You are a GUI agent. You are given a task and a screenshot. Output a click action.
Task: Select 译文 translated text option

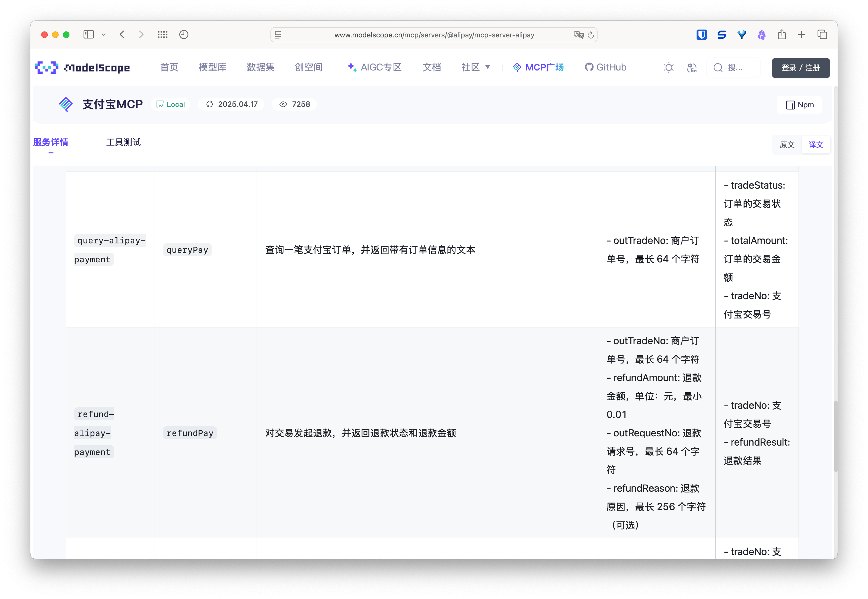coord(816,145)
